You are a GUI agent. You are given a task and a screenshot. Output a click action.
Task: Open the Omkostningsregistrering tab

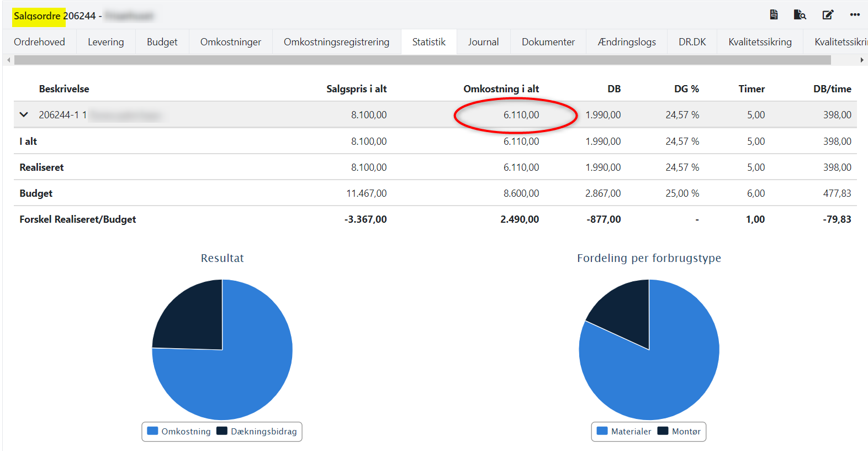[x=336, y=42]
